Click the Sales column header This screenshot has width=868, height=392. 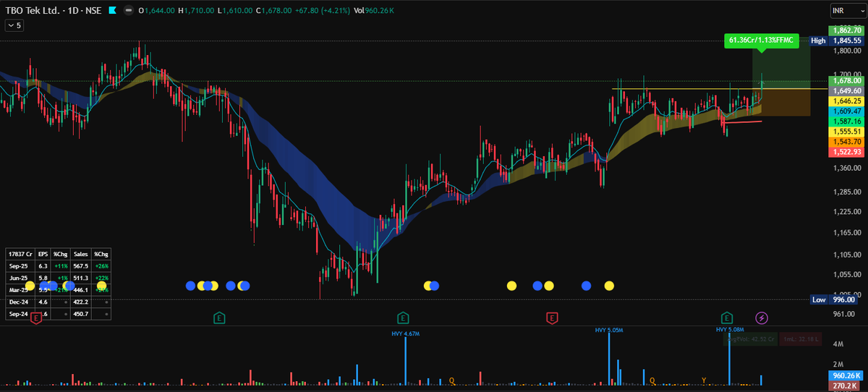[x=81, y=255]
